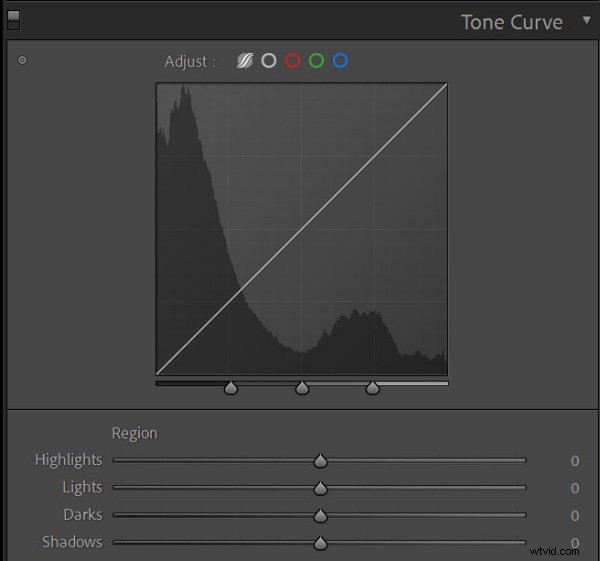Click the Lights value field
The height and width of the screenshot is (561, 600).
click(575, 488)
